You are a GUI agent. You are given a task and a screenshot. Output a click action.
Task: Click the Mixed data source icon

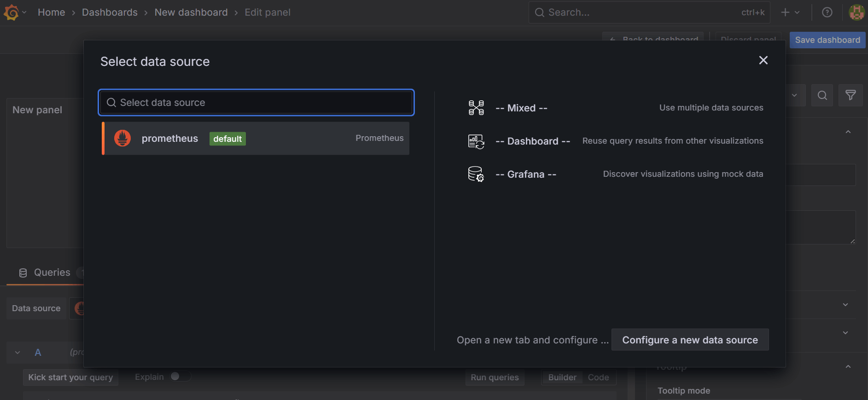[476, 108]
